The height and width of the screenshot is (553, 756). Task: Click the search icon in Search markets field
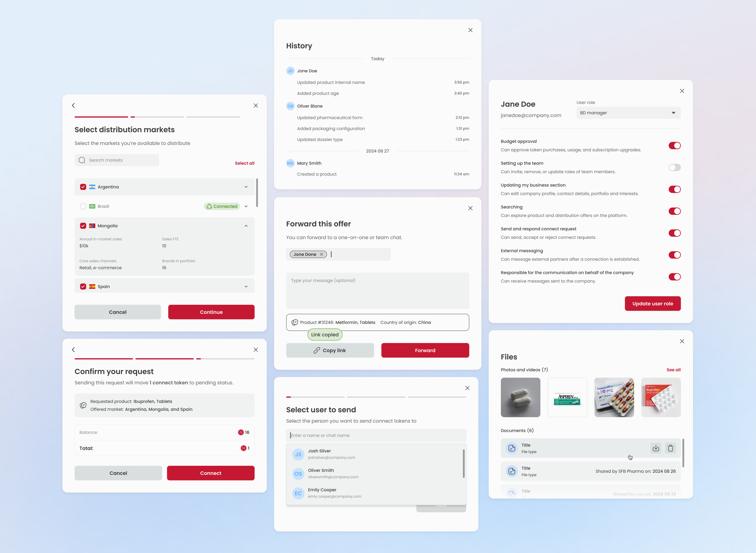pyautogui.click(x=82, y=160)
